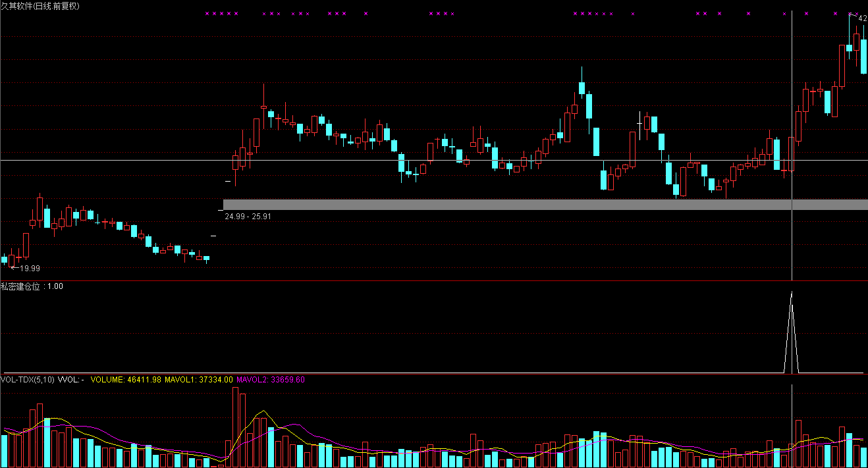Click the VVOL: - readout
Viewport: 868px width, 468px height.
pos(71,380)
